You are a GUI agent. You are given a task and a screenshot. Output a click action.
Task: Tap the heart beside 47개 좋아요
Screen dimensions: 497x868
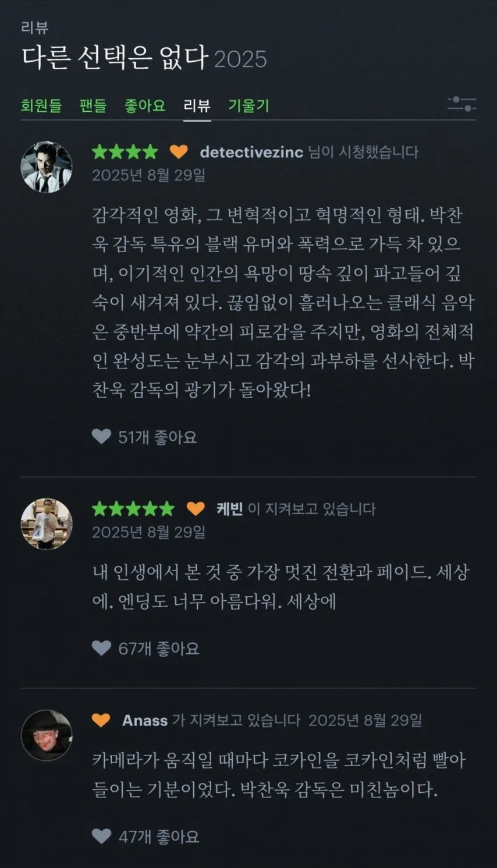[101, 837]
